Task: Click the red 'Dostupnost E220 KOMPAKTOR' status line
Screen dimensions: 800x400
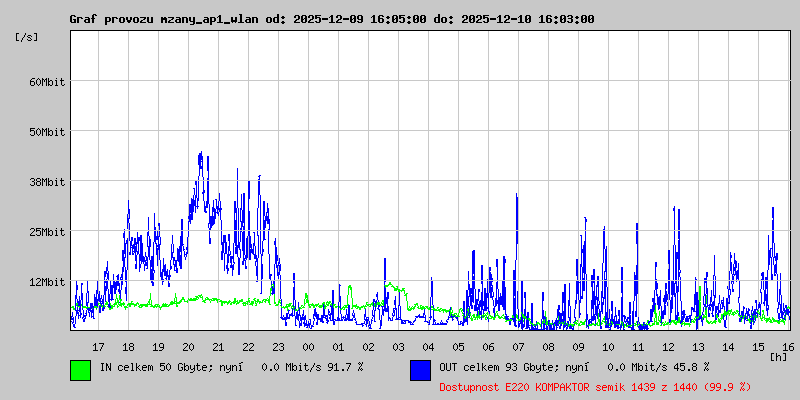Action: click(x=595, y=386)
